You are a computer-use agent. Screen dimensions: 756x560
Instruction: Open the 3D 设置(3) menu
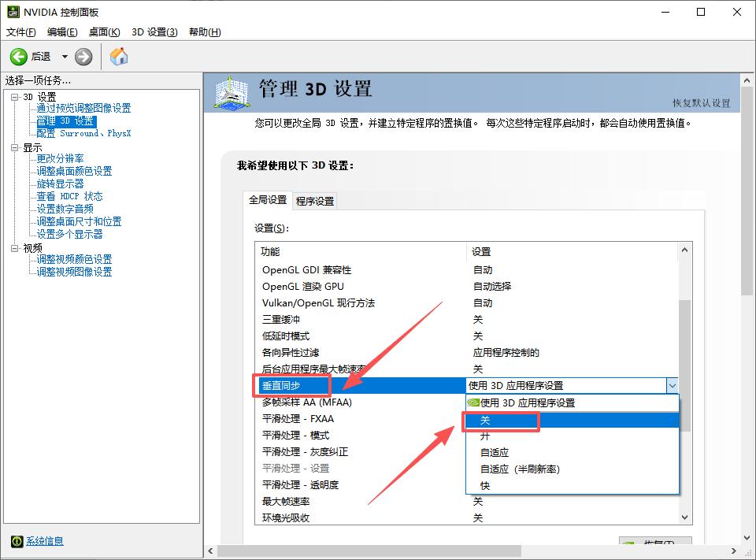click(154, 32)
